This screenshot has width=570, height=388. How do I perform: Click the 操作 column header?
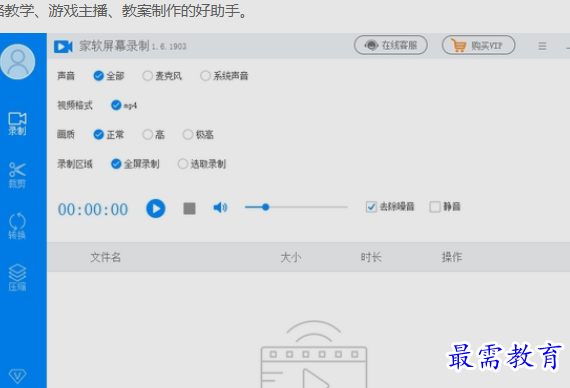click(452, 257)
